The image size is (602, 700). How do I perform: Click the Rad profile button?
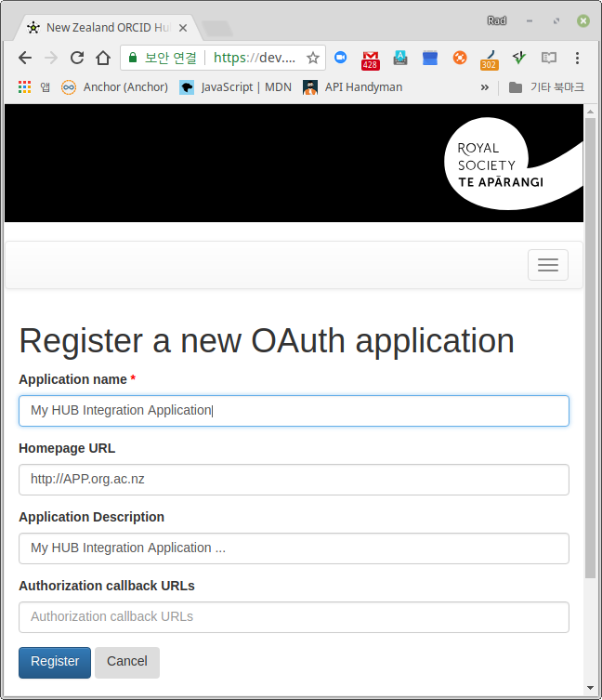point(497,20)
